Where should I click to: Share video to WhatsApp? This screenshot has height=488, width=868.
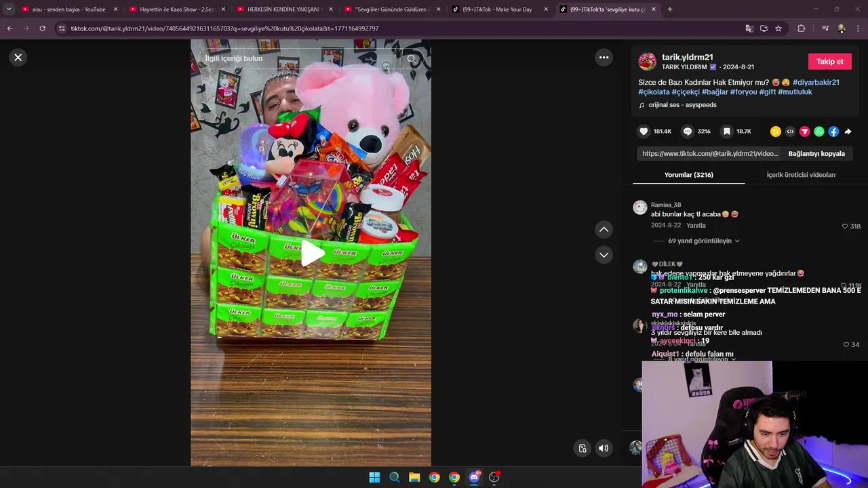point(819,131)
